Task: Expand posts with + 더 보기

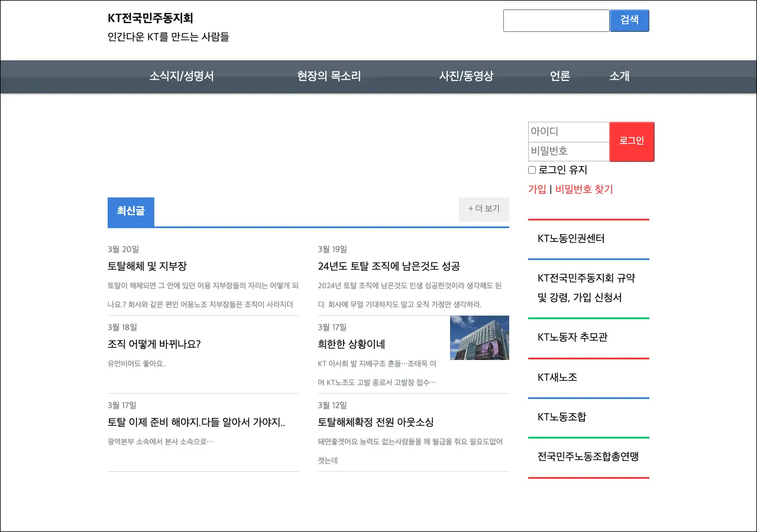Action: [484, 209]
